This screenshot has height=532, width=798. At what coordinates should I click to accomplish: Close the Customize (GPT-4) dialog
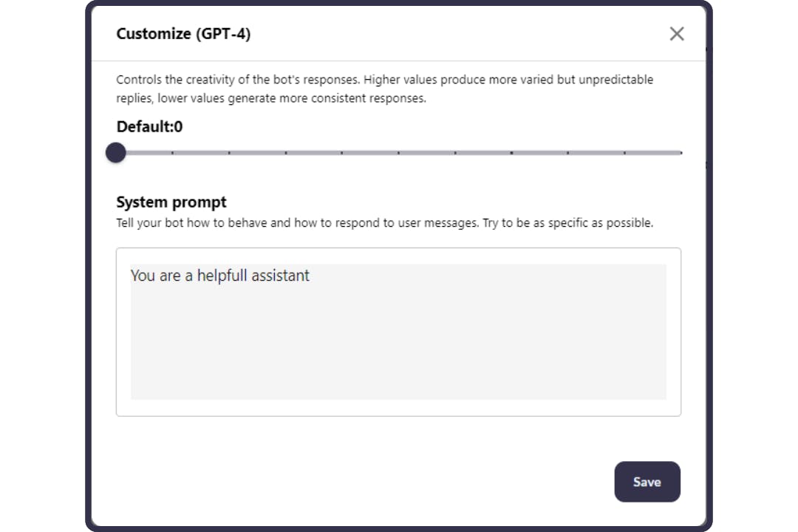click(x=676, y=34)
